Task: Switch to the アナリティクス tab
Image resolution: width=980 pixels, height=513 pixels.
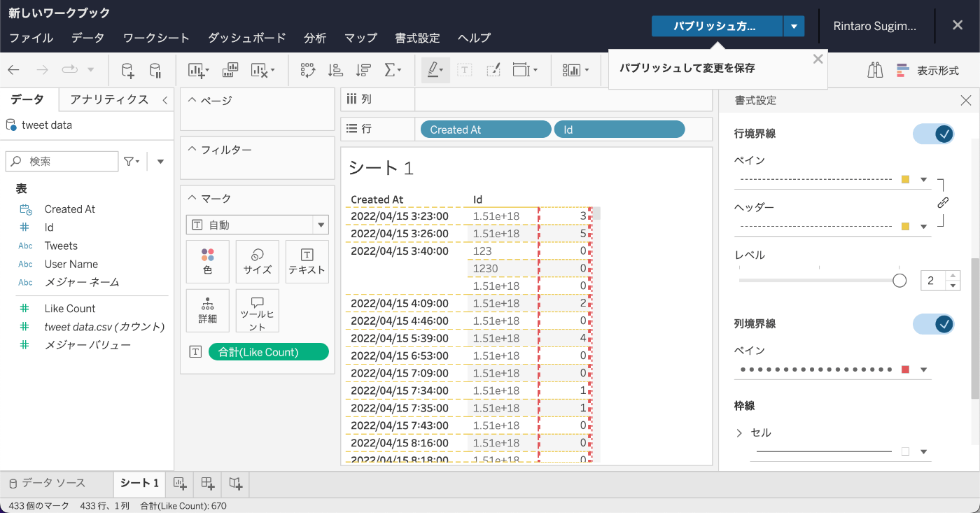Action: pos(109,100)
